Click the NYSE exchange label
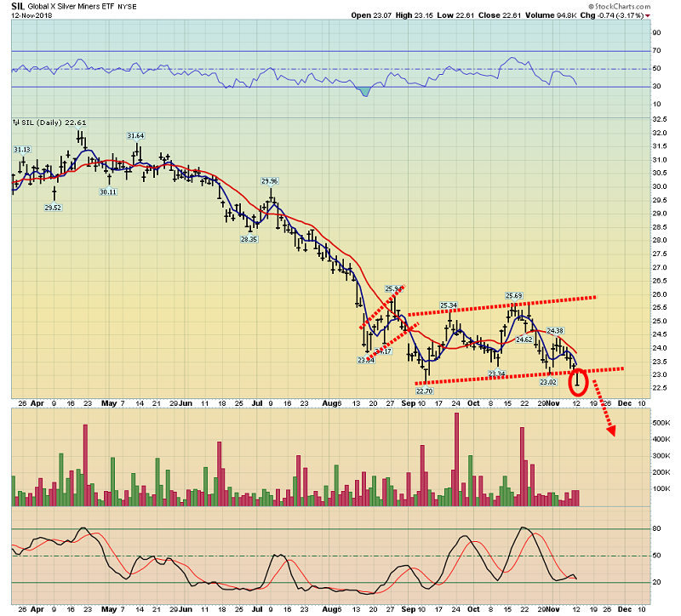The width and height of the screenshot is (681, 616). pos(127,7)
